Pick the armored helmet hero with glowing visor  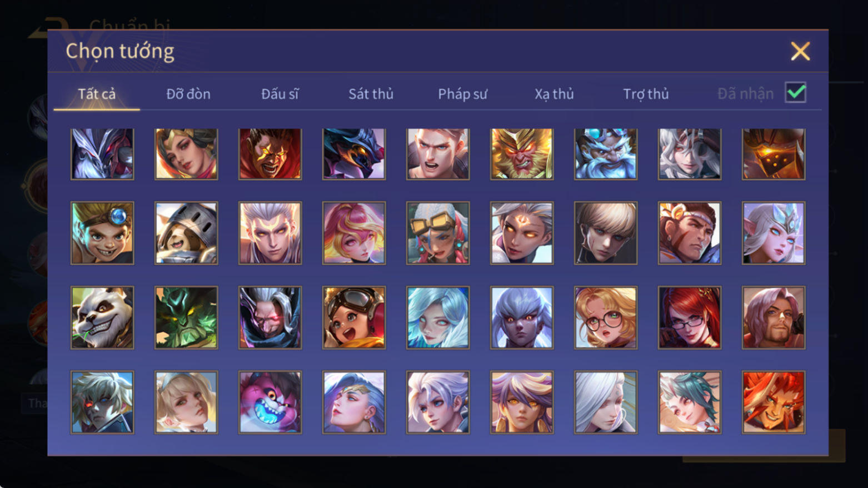coord(774,154)
